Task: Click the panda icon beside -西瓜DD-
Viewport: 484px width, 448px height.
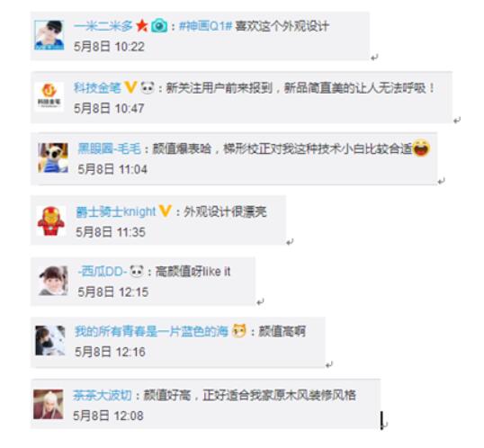Action: (x=137, y=272)
